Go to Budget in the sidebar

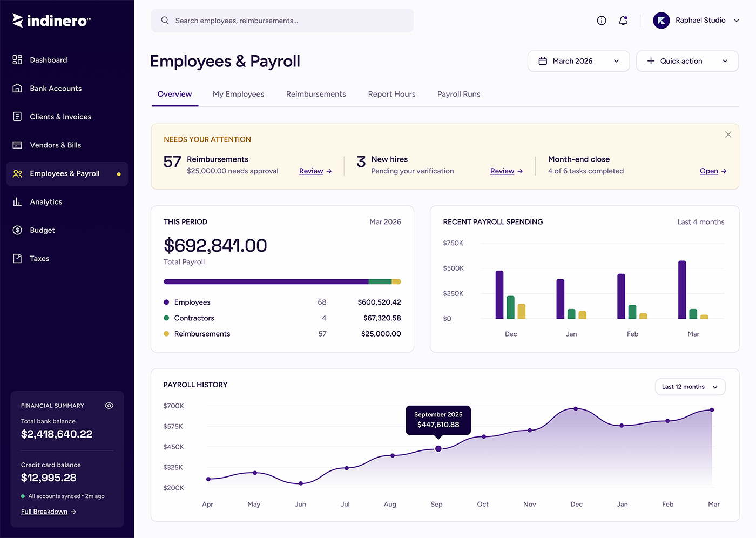(x=67, y=230)
